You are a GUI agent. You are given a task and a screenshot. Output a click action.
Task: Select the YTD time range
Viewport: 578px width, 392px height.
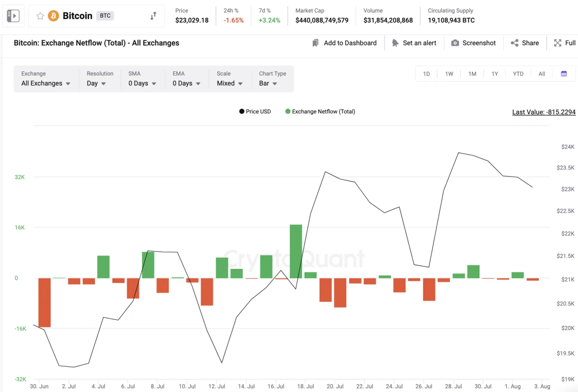coord(518,74)
